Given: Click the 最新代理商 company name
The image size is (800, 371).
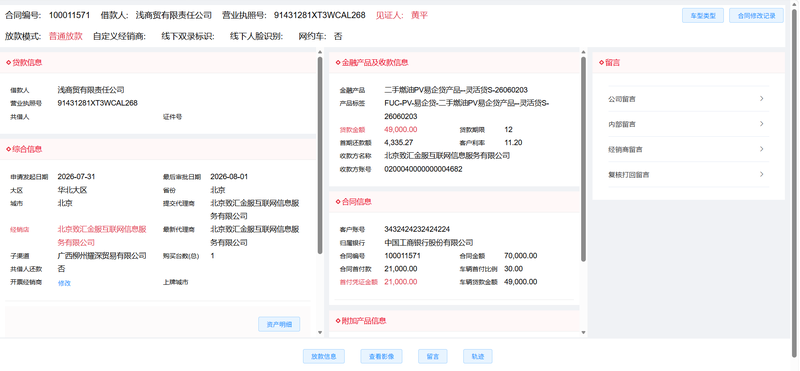Looking at the screenshot, I should pyautogui.click(x=255, y=235).
